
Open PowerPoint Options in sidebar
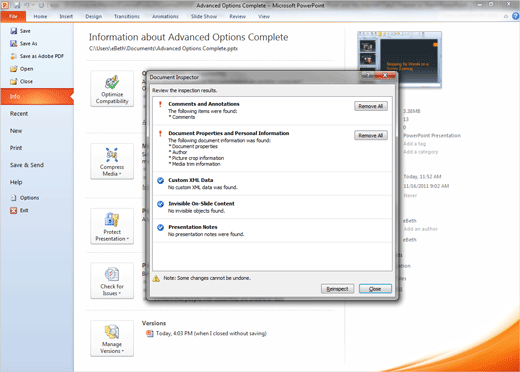coord(25,198)
